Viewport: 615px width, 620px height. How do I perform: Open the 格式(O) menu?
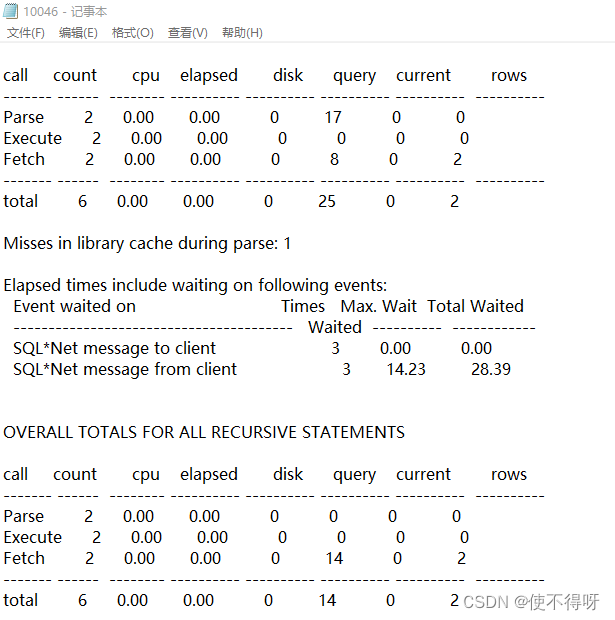132,32
